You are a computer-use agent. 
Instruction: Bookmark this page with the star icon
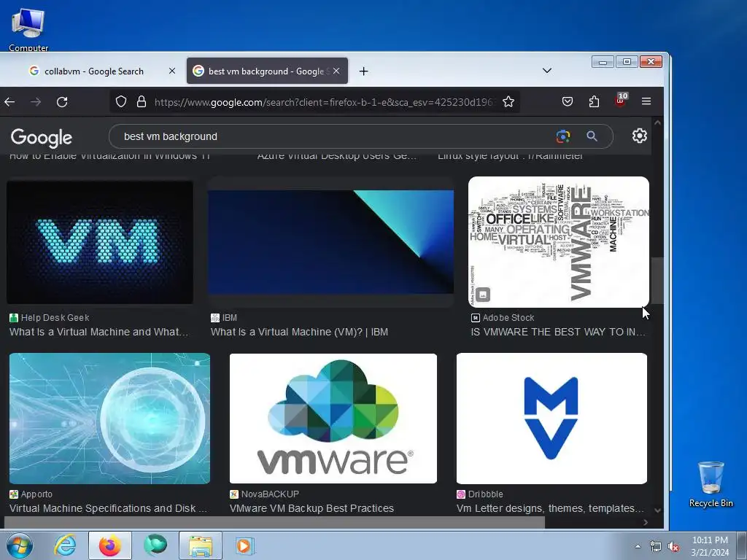508,101
